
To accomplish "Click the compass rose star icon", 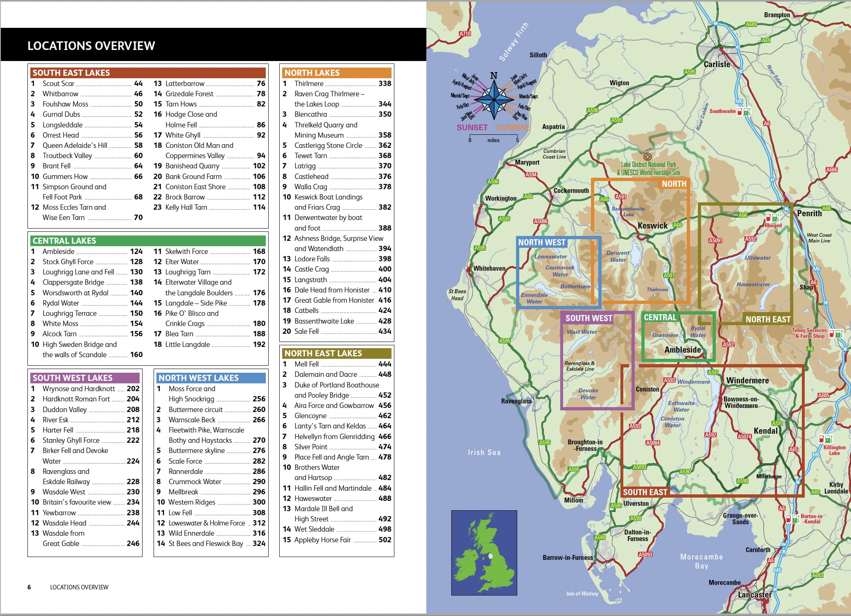I will [x=494, y=99].
